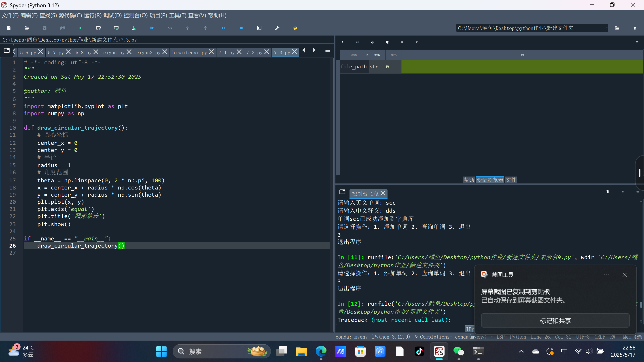Click the Stop debugging square icon
The image size is (644, 362).
[241, 28]
